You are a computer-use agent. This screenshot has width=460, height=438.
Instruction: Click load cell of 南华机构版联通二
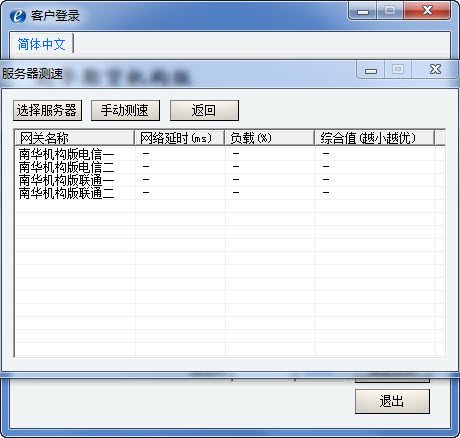(x=270, y=193)
